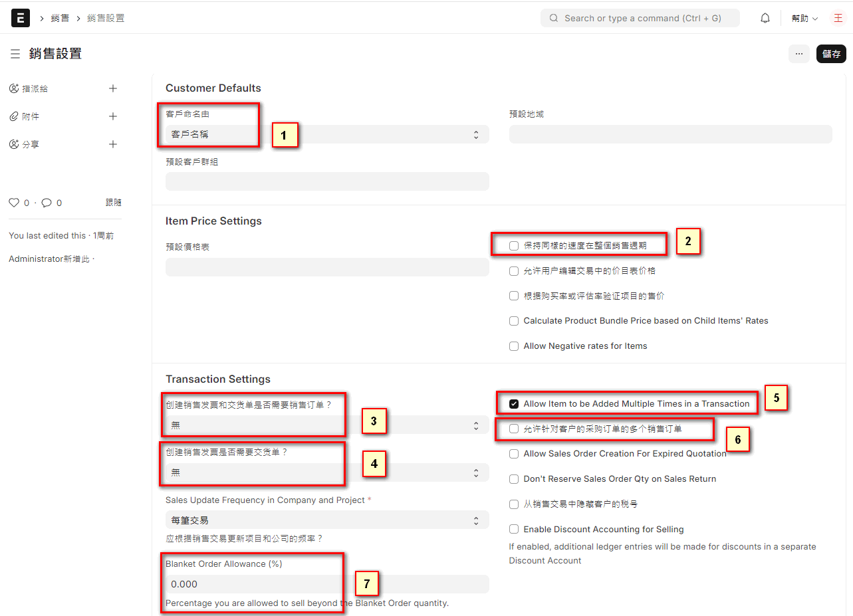This screenshot has height=616, width=853.
Task: Click the 儲存 save button
Action: point(831,54)
